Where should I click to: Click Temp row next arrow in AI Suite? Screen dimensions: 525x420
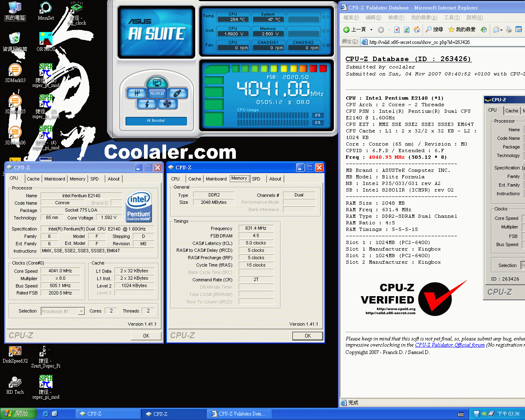click(x=328, y=17)
